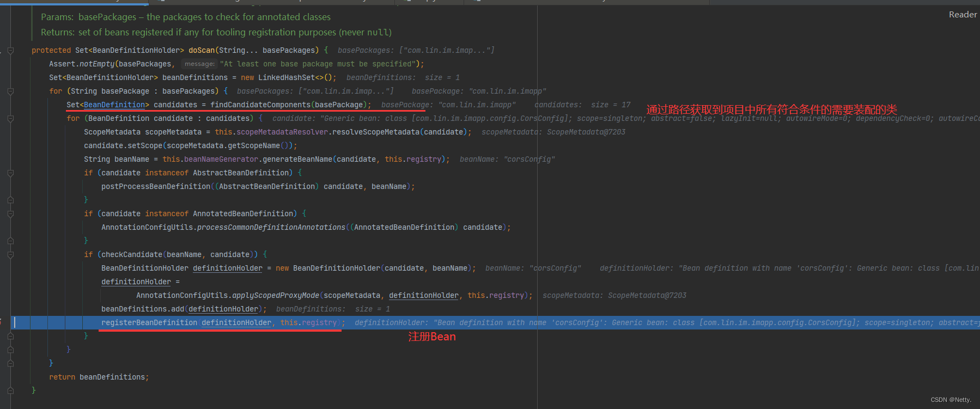Click the 'Returns:' documentation line
Screen dimensions: 980x409
point(216,32)
